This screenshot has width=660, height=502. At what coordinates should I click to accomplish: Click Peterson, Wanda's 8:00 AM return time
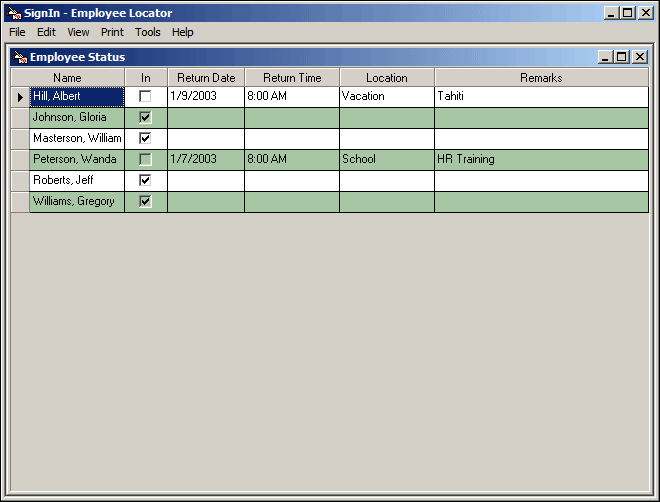coord(292,160)
